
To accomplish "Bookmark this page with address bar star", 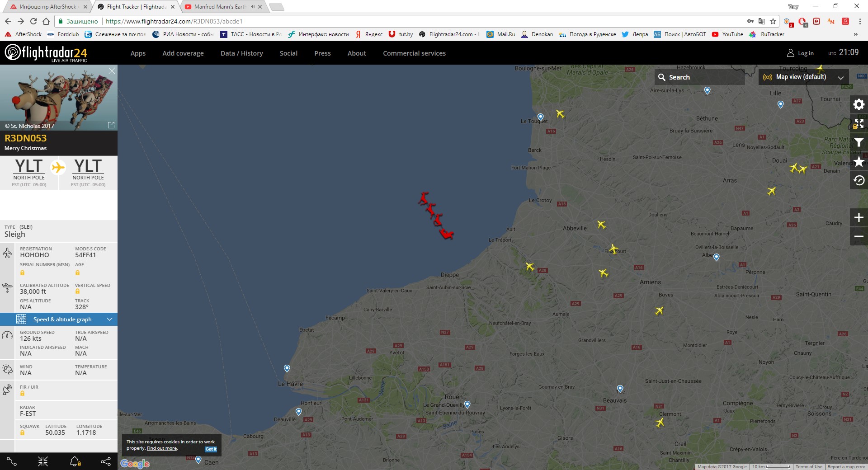I will coord(773,21).
